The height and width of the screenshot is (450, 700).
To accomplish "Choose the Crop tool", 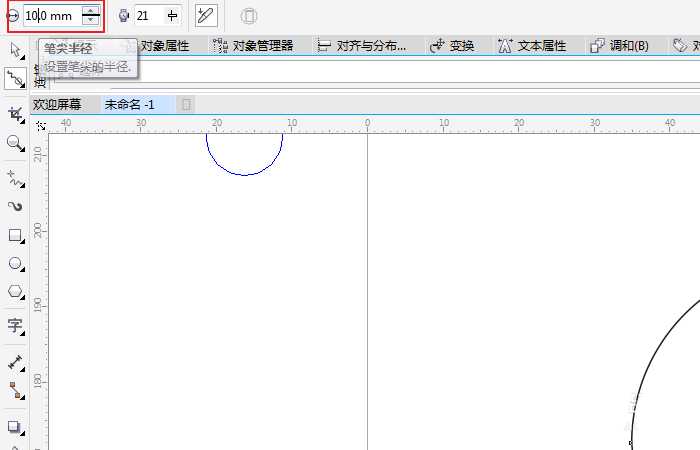I will click(x=15, y=114).
